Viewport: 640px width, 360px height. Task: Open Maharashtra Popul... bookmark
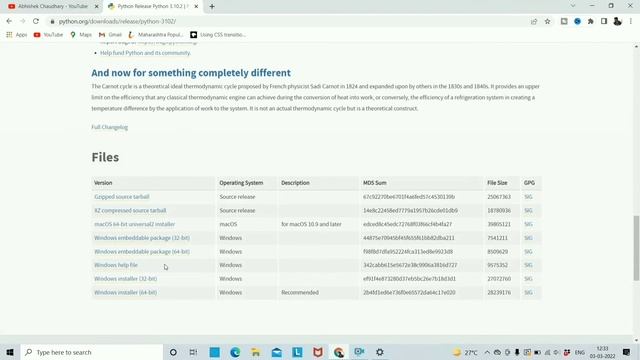[156, 35]
